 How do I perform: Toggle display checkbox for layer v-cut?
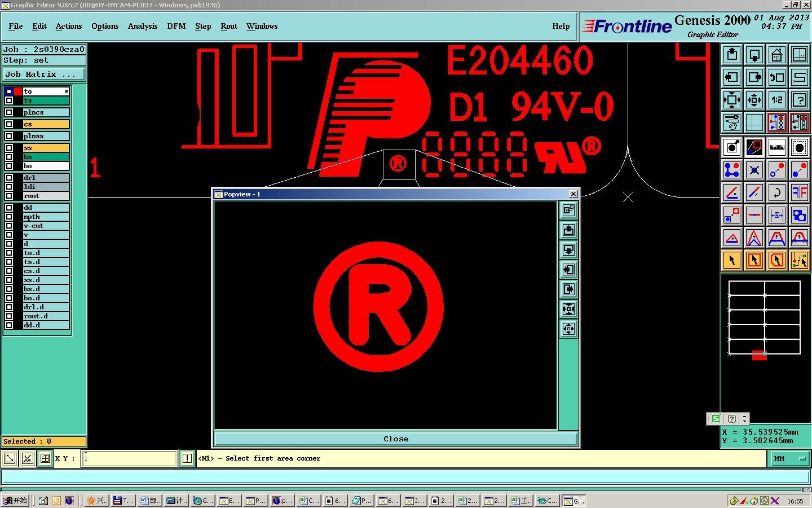point(9,226)
